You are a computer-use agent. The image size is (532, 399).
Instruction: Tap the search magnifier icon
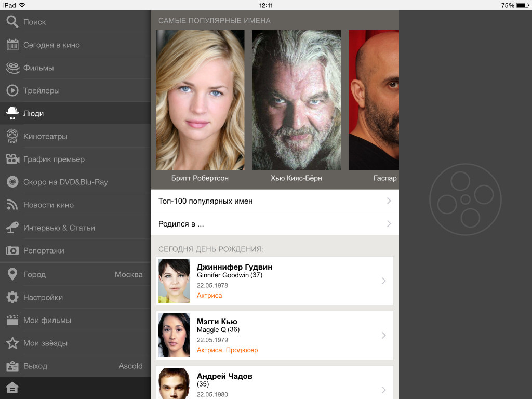pos(12,22)
